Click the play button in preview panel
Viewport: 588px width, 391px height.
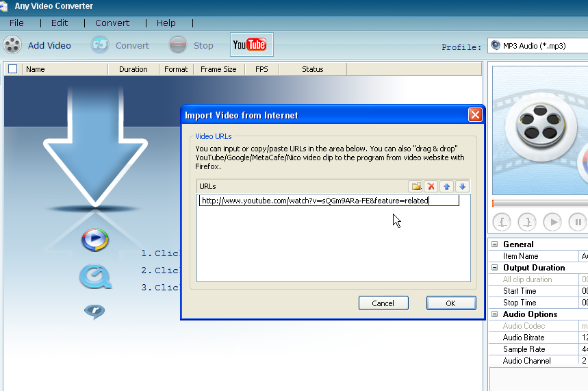point(552,222)
